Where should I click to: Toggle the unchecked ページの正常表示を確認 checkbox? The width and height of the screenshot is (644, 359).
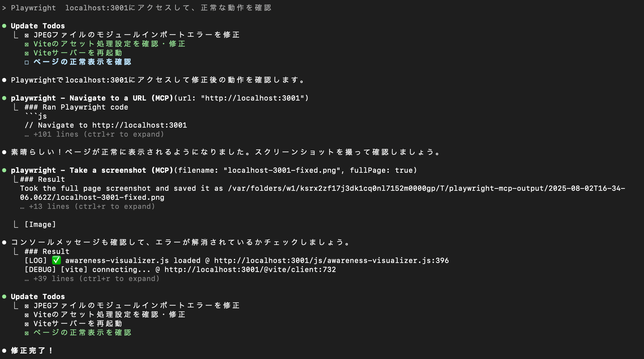[27, 62]
